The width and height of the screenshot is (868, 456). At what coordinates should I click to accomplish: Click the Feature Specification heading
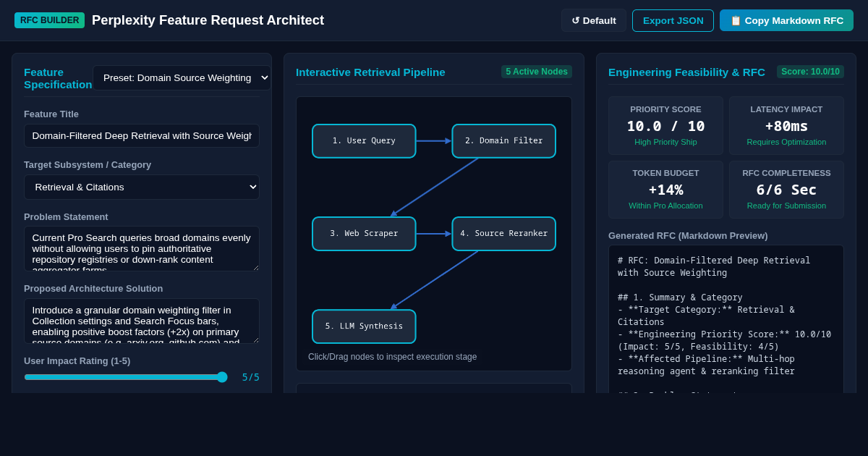[x=58, y=78]
